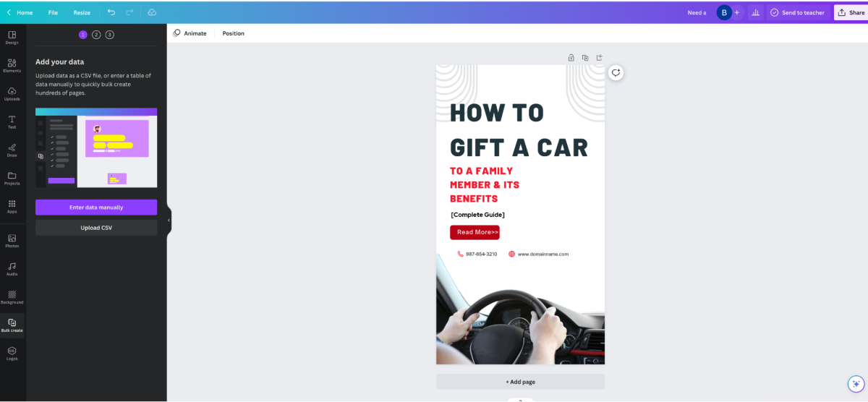The image size is (868, 402).
Task: Open the Audio panel
Action: (x=12, y=269)
